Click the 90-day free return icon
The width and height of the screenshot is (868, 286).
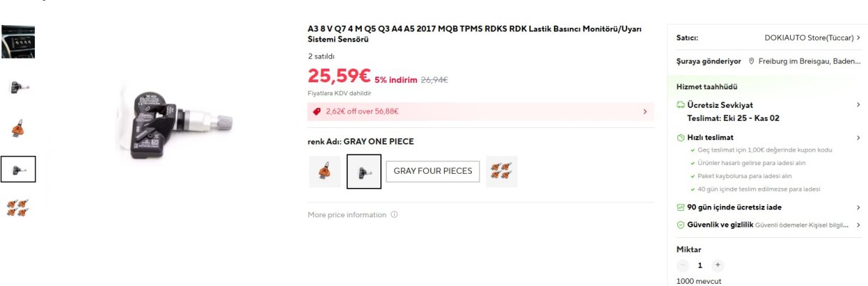[x=681, y=207]
